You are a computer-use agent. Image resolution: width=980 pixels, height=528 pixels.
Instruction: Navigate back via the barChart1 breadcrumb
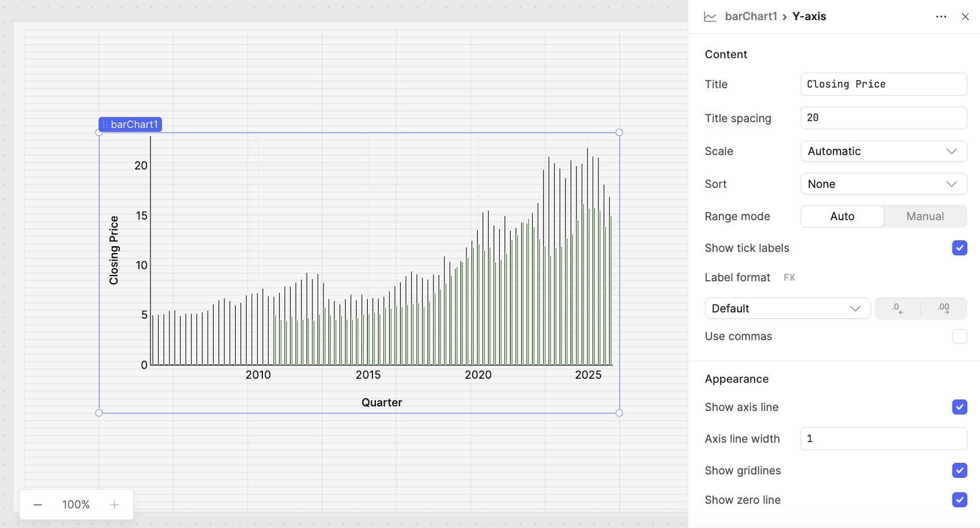(751, 16)
